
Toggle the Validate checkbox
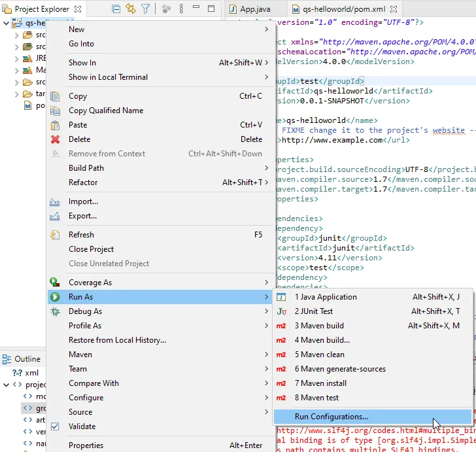pyautogui.click(x=55, y=426)
